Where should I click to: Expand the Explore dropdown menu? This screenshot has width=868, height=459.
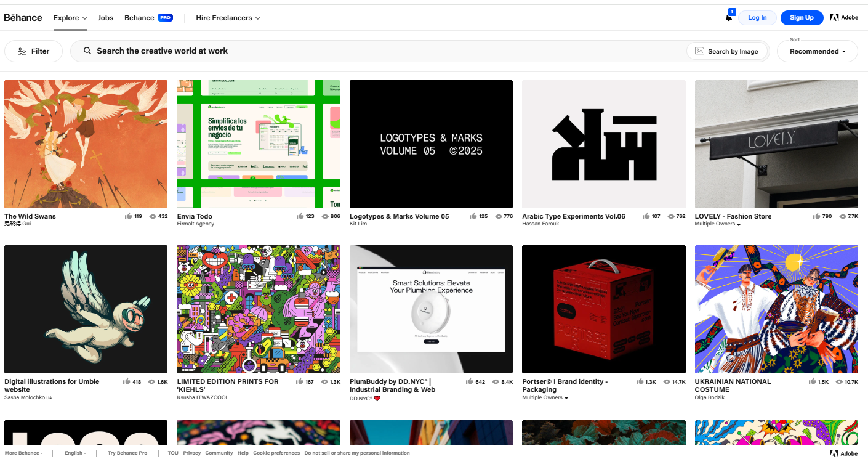tap(70, 18)
